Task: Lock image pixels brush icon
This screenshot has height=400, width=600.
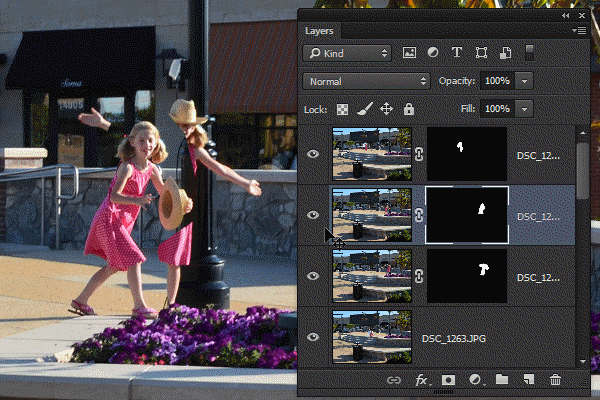Action: click(365, 109)
